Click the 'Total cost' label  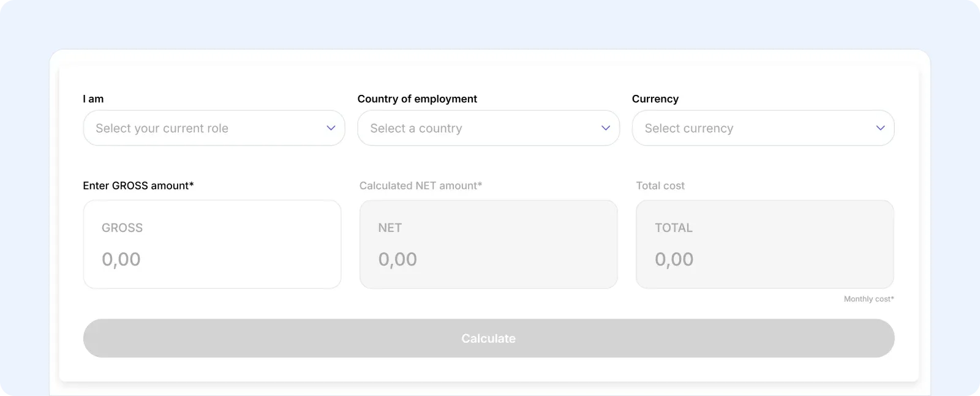point(660,185)
